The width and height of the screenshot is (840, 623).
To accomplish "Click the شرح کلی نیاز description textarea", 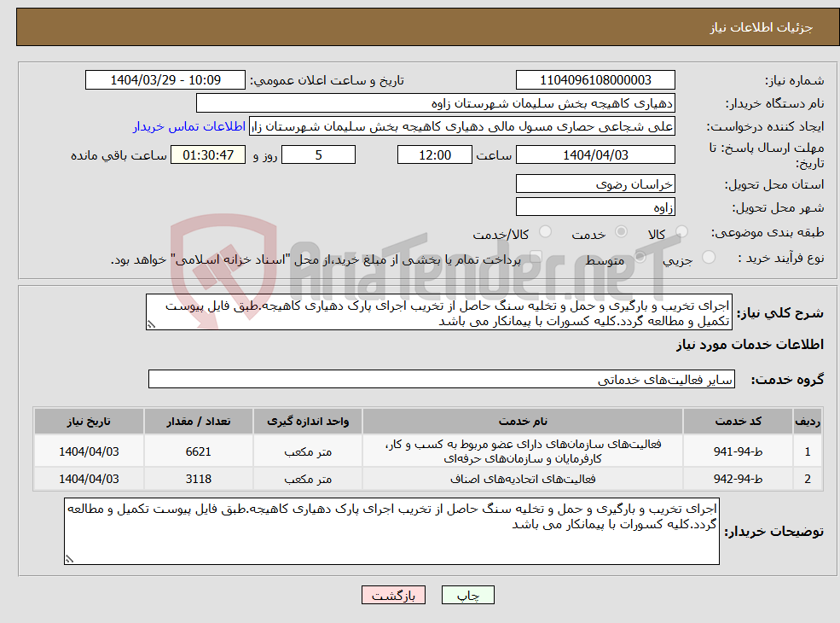I will 438,312.
